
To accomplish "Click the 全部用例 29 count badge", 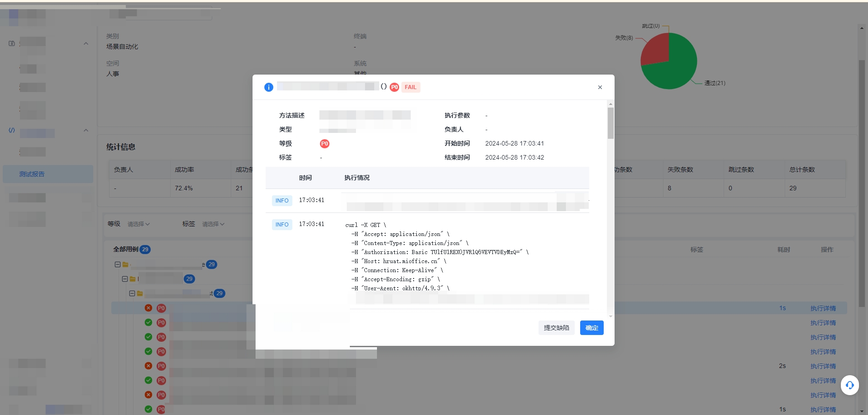I will click(x=145, y=250).
